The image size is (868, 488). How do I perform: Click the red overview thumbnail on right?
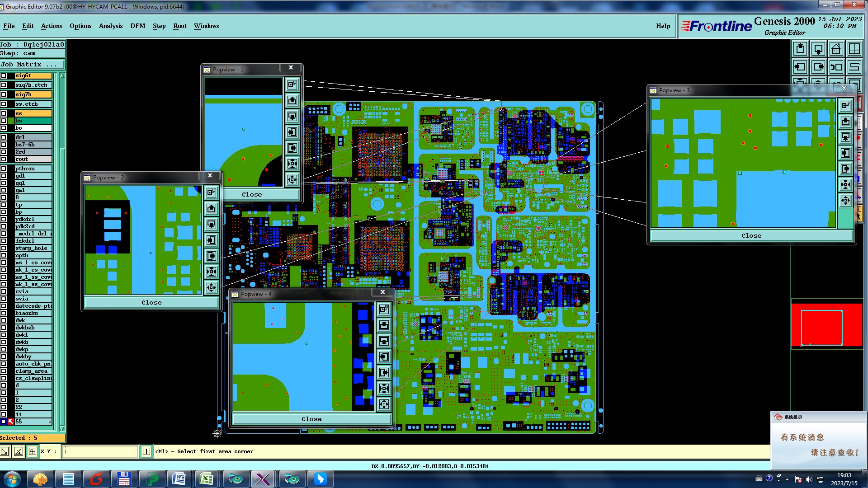[x=826, y=325]
